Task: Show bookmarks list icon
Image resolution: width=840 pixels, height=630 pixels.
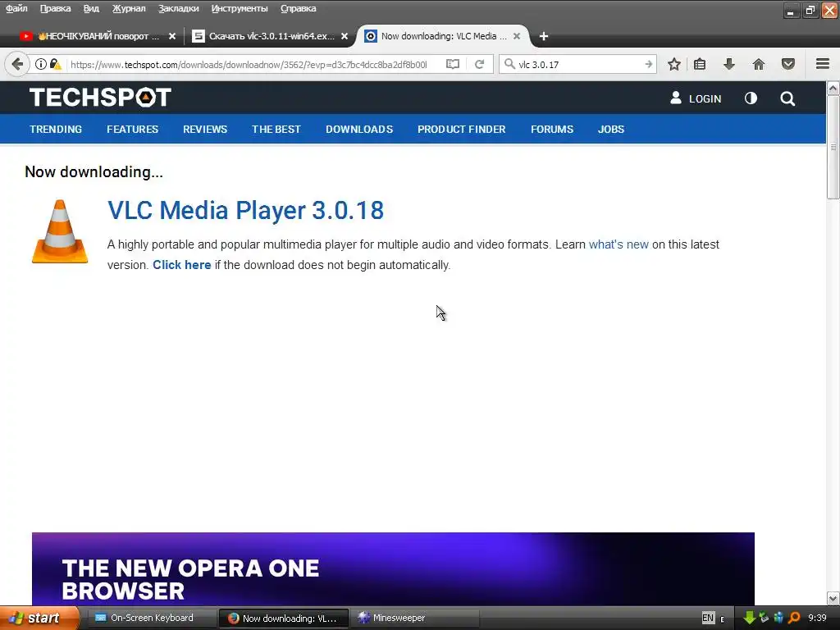Action: [x=700, y=64]
